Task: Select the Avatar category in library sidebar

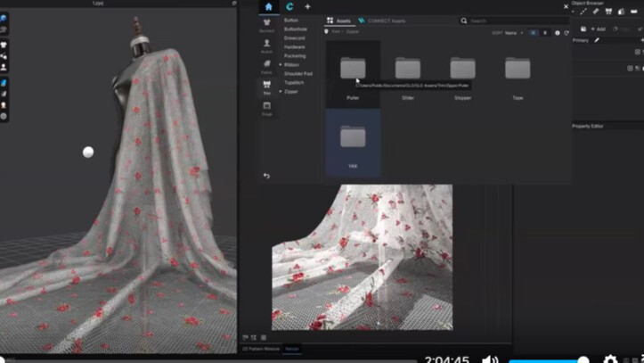Action: (266, 45)
